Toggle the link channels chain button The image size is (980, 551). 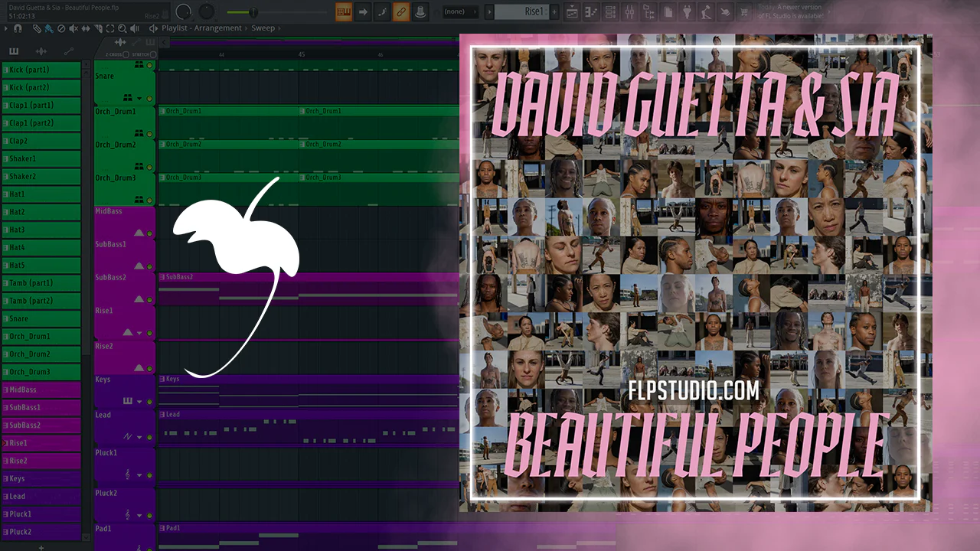click(400, 11)
